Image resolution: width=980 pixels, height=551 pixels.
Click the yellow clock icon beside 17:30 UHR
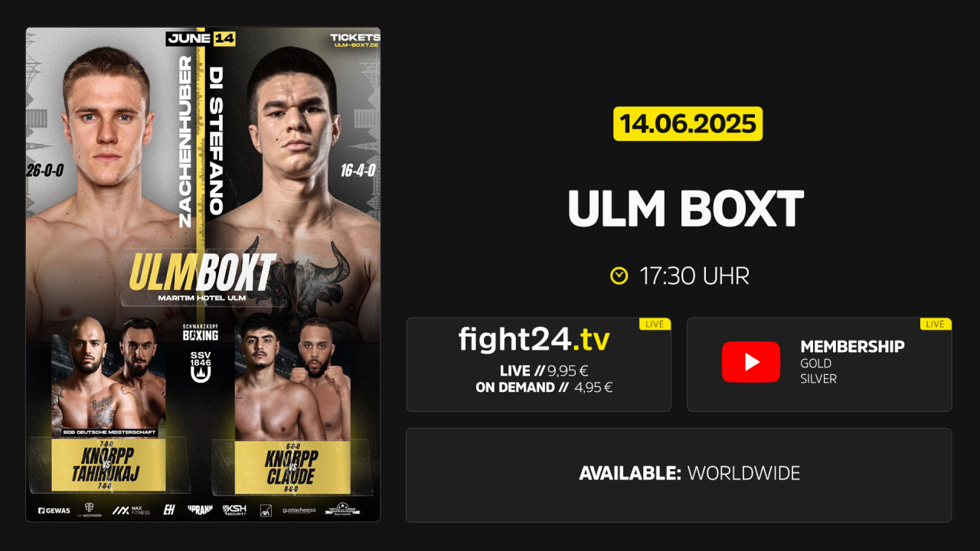click(x=619, y=275)
